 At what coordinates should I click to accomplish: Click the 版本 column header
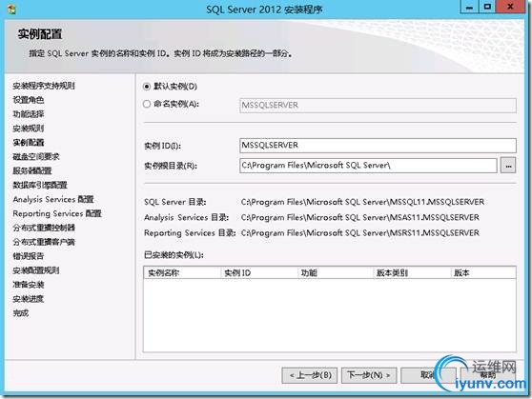tap(483, 273)
